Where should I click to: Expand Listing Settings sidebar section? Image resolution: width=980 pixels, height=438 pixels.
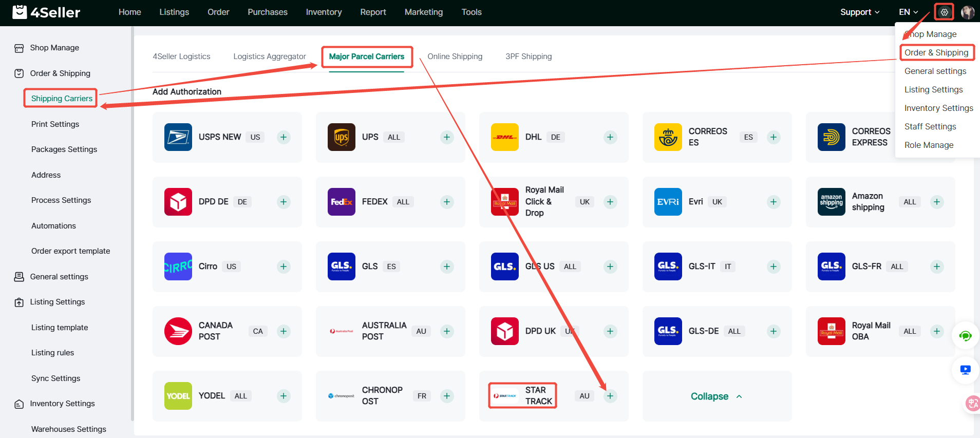point(58,302)
